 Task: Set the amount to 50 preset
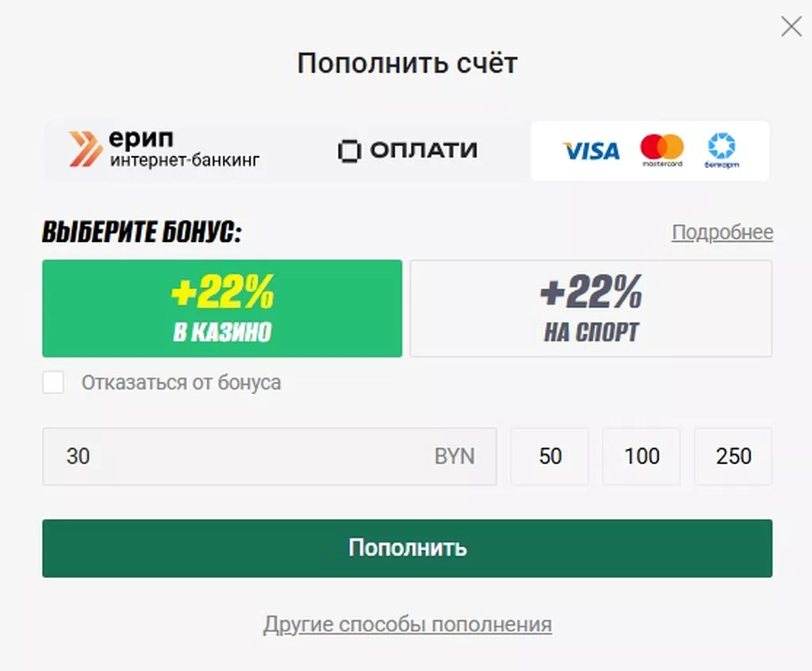point(550,456)
